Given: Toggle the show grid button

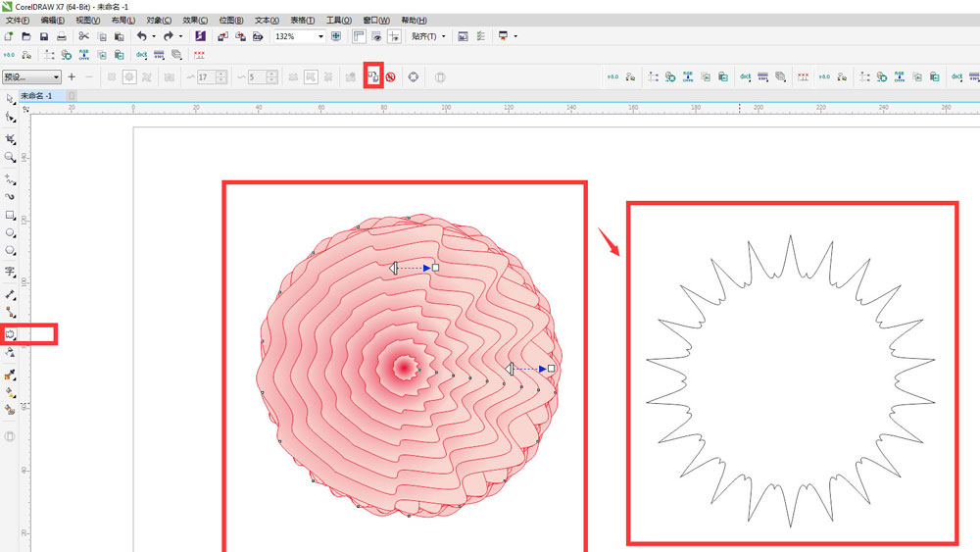Looking at the screenshot, I should pyautogui.click(x=376, y=36).
